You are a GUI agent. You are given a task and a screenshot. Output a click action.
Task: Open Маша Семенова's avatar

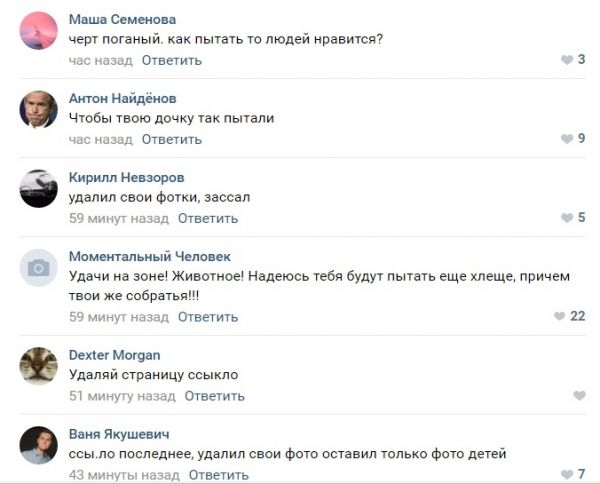(39, 30)
